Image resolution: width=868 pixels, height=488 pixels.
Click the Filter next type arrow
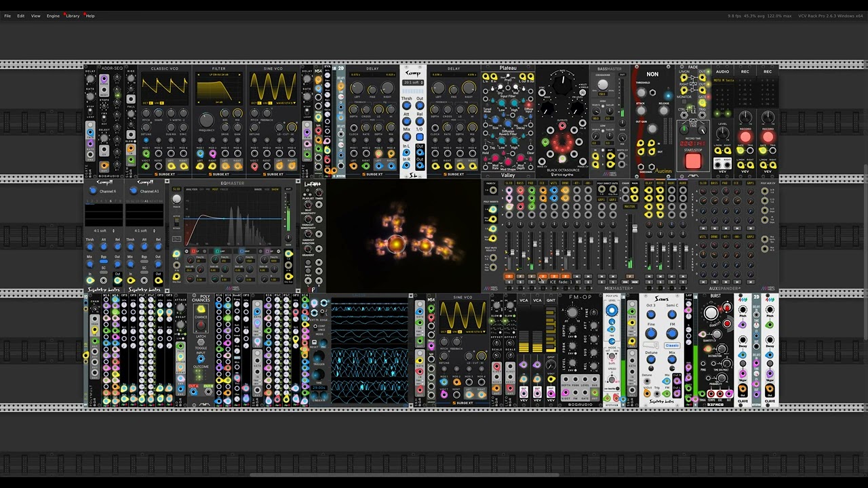coord(239,75)
